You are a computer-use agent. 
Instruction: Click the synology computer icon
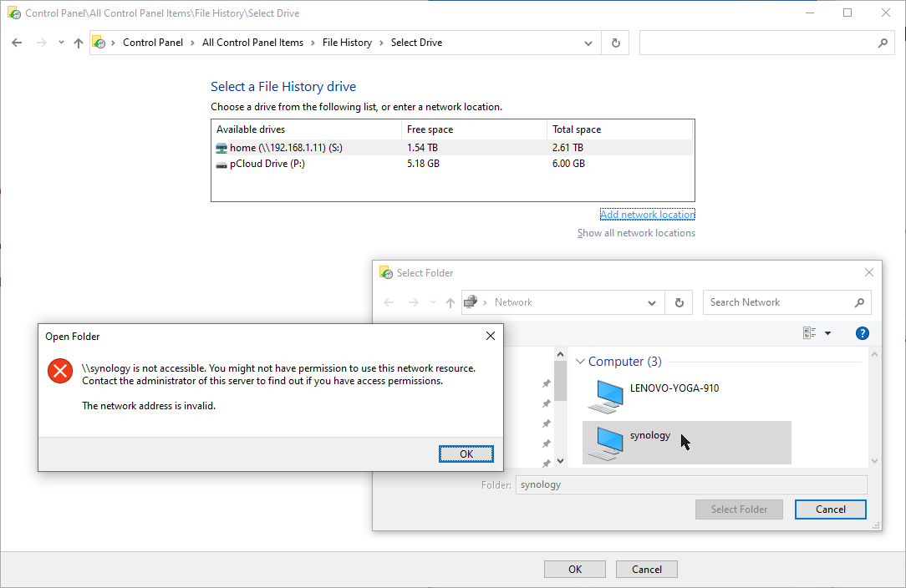(x=605, y=443)
